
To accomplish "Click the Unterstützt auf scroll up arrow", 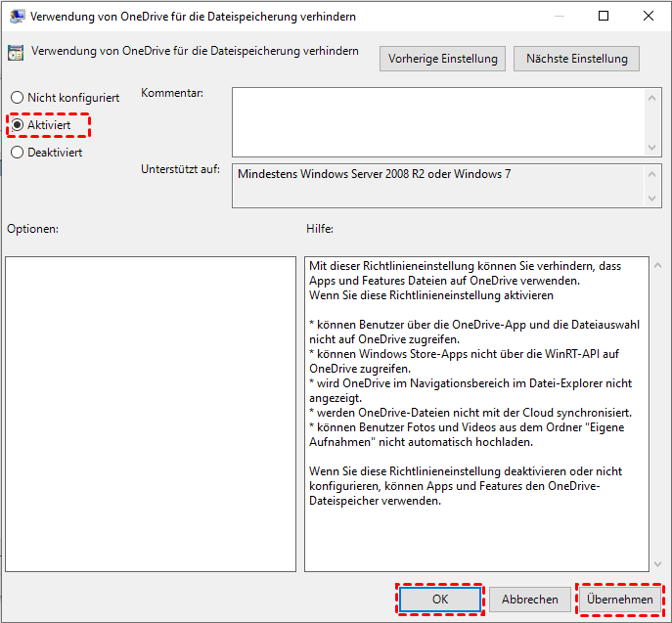I will click(651, 174).
